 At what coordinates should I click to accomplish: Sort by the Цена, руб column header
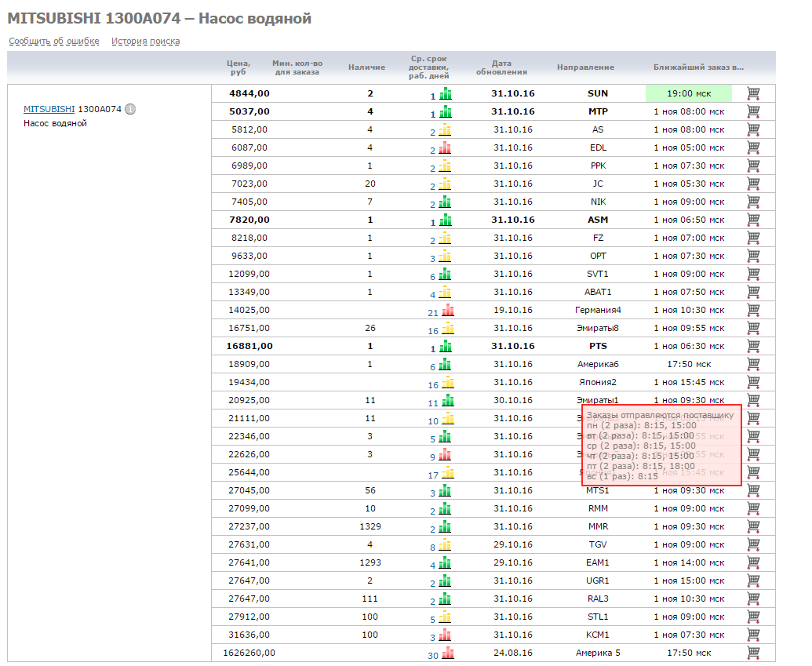tap(239, 67)
